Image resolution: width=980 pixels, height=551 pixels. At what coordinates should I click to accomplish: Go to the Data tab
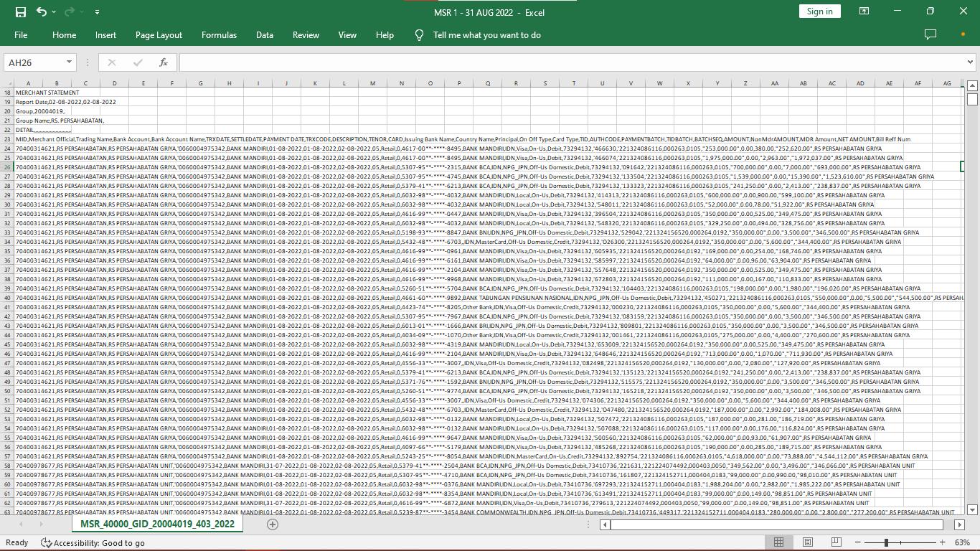point(265,34)
